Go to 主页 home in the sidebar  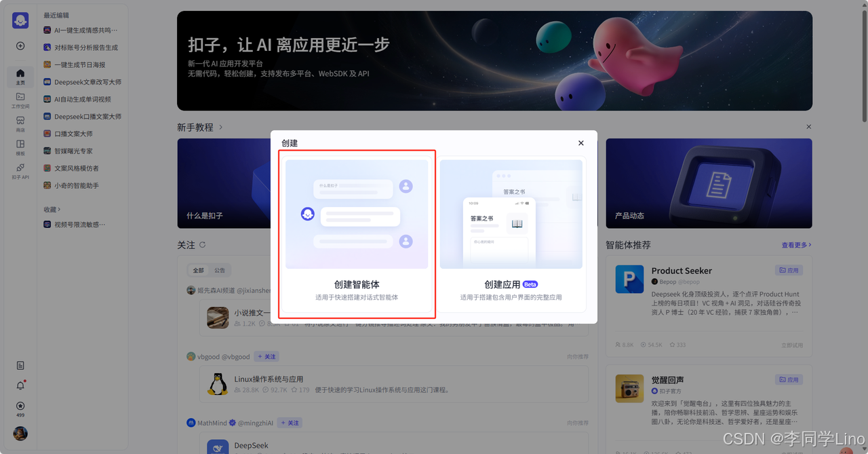(20, 76)
